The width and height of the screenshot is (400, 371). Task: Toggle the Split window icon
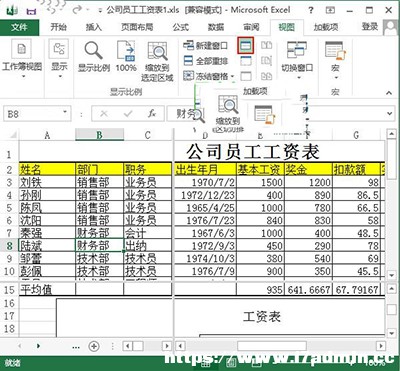click(246, 45)
